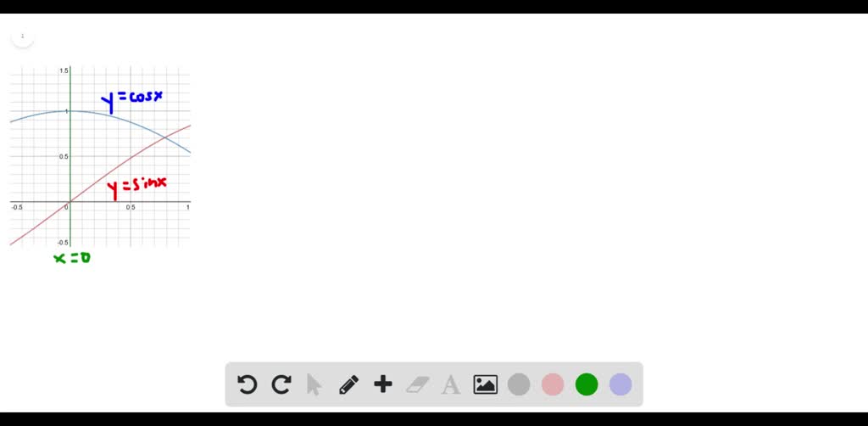This screenshot has width=868, height=426.
Task: Click the 0.5 tick label on horizontal axis
Action: click(x=130, y=207)
